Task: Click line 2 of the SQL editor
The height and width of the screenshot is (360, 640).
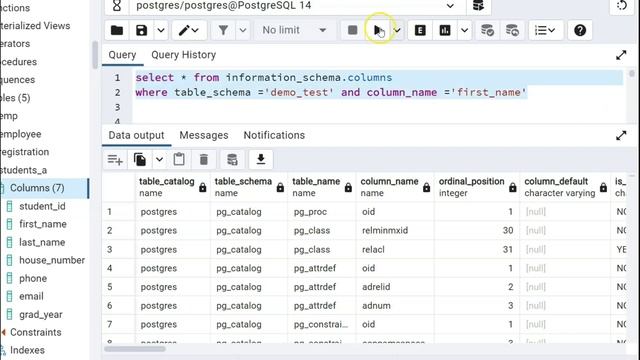Action: coord(331,93)
